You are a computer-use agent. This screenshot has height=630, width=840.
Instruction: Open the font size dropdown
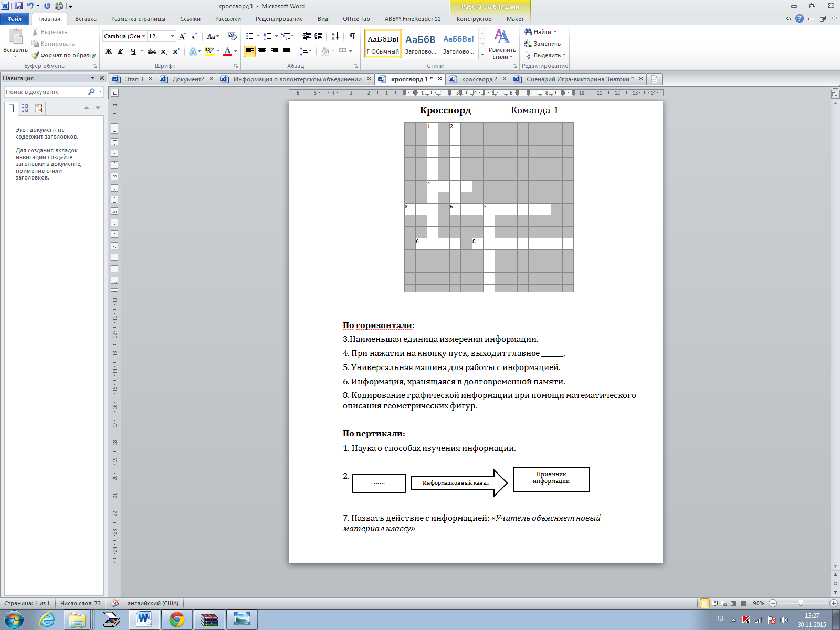coord(172,36)
